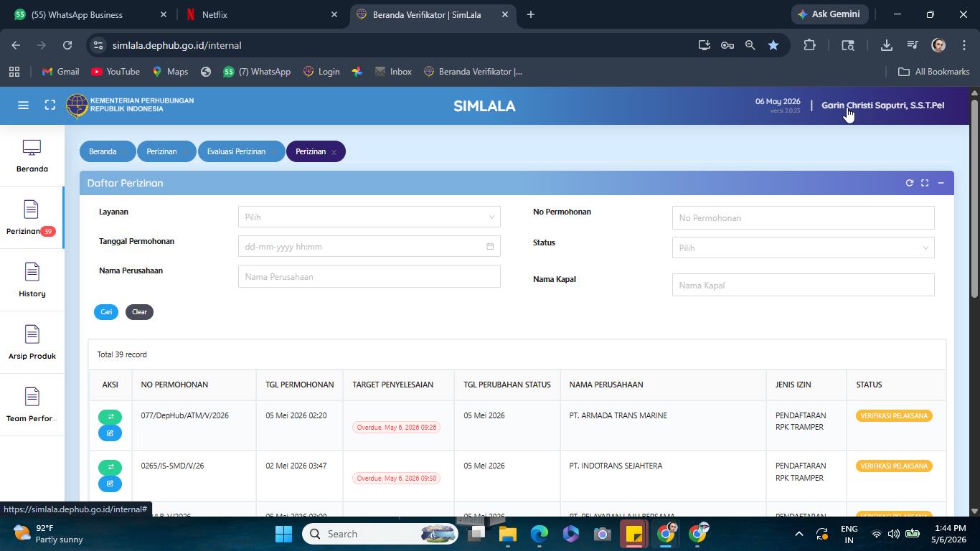Click the Cari search button

106,312
